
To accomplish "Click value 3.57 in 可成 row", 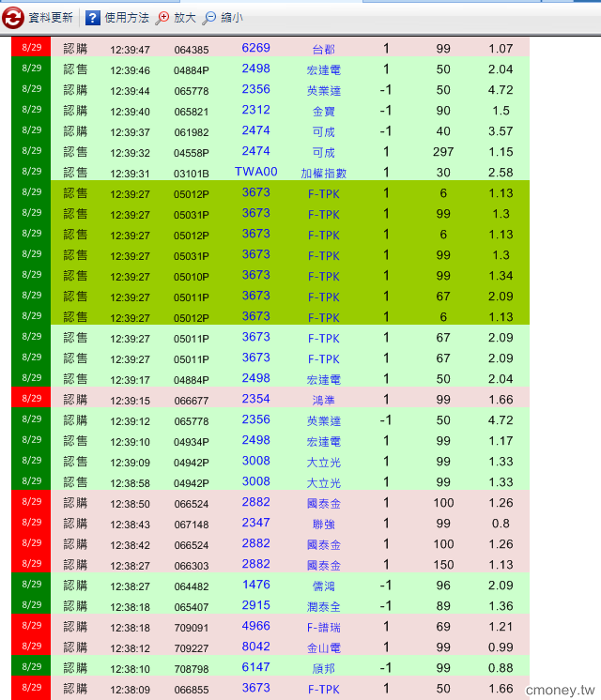I will pyautogui.click(x=501, y=131).
